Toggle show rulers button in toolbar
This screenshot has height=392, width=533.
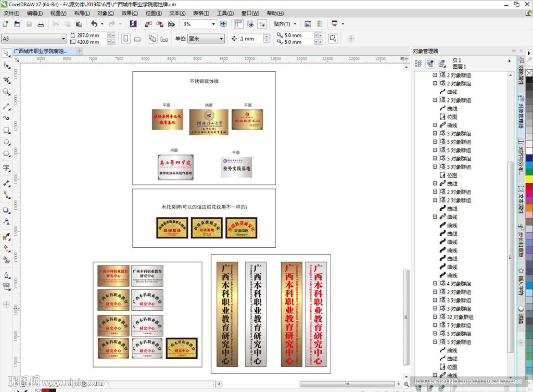238,24
